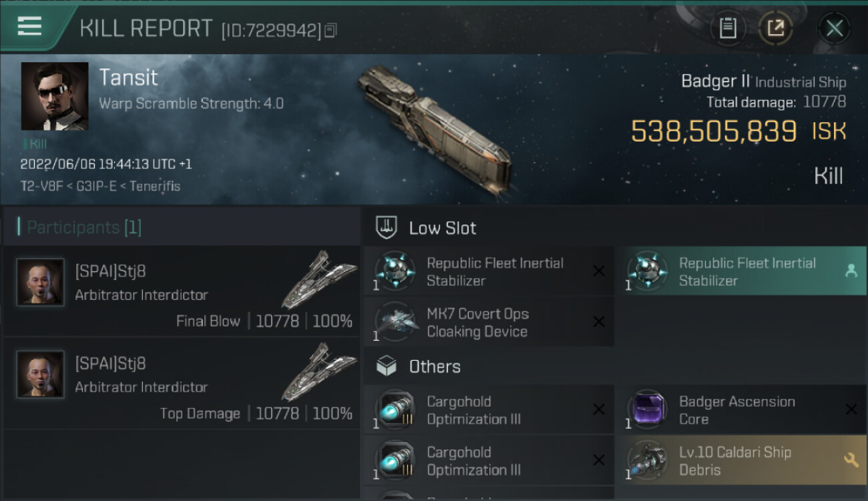Select the Low Slot section header
This screenshot has height=501, width=868.
pyautogui.click(x=442, y=228)
